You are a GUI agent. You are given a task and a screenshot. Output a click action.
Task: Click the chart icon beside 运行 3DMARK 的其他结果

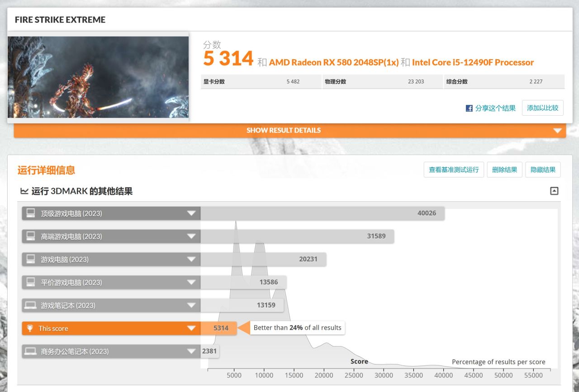coord(24,191)
